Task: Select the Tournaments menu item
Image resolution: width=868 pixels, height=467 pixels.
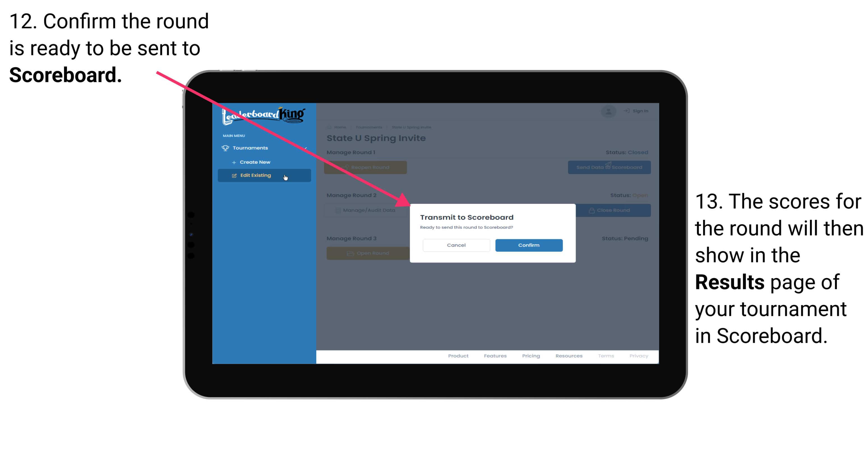Action: click(251, 147)
